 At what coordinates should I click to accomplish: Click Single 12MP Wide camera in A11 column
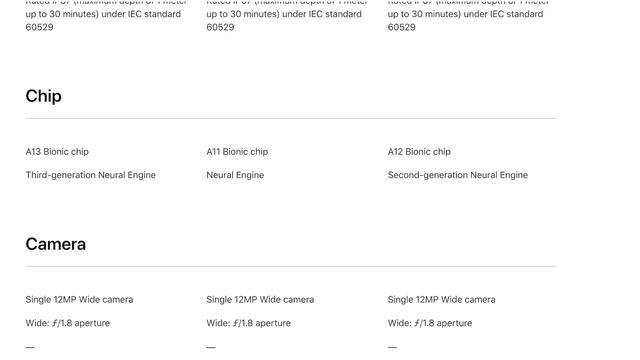[260, 300]
